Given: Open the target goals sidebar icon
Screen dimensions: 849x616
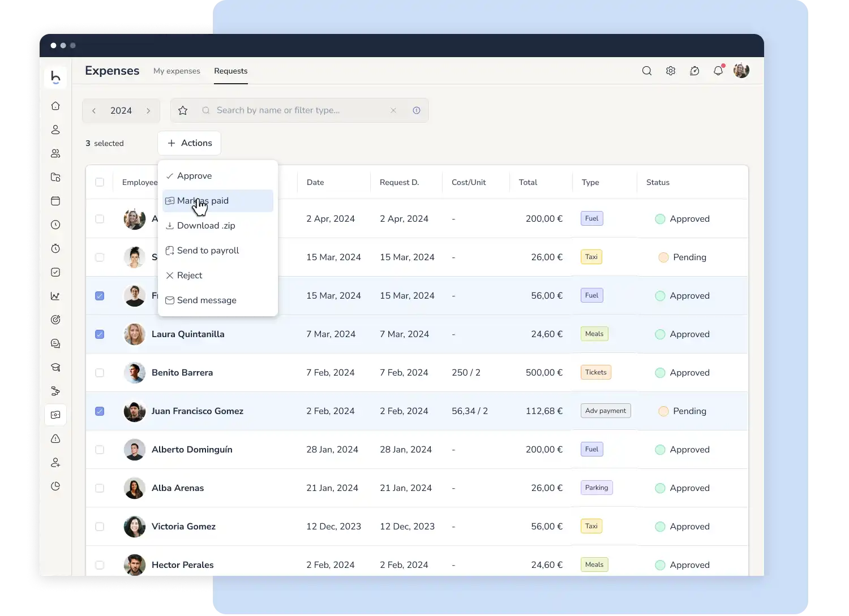Looking at the screenshot, I should click(55, 320).
